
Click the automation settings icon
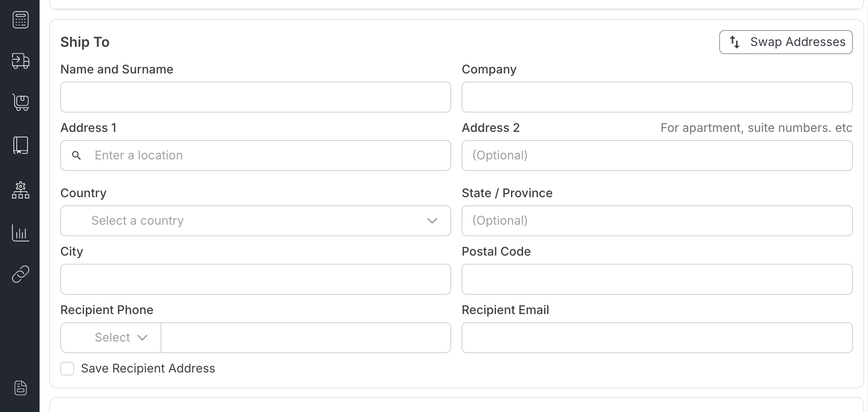pyautogui.click(x=20, y=190)
